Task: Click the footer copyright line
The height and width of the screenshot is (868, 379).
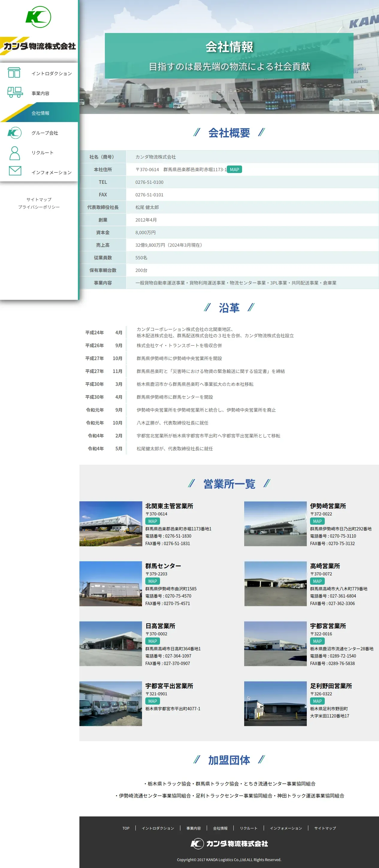Action: click(x=229, y=859)
